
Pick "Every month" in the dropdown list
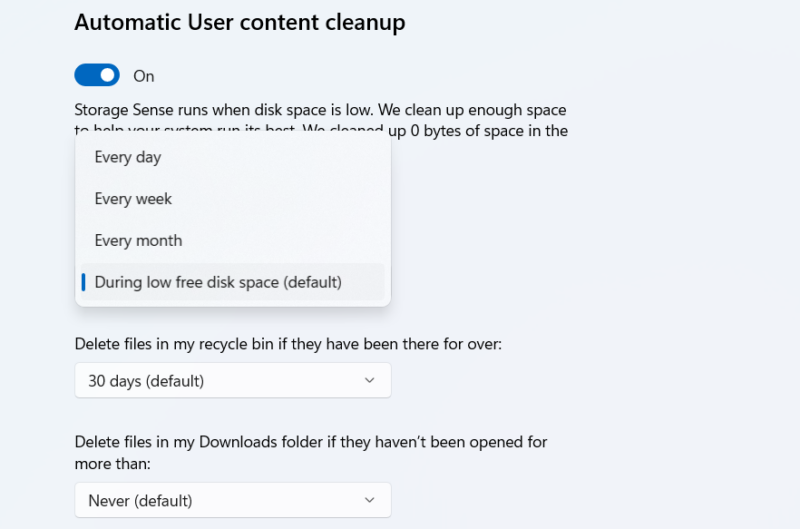coord(138,240)
